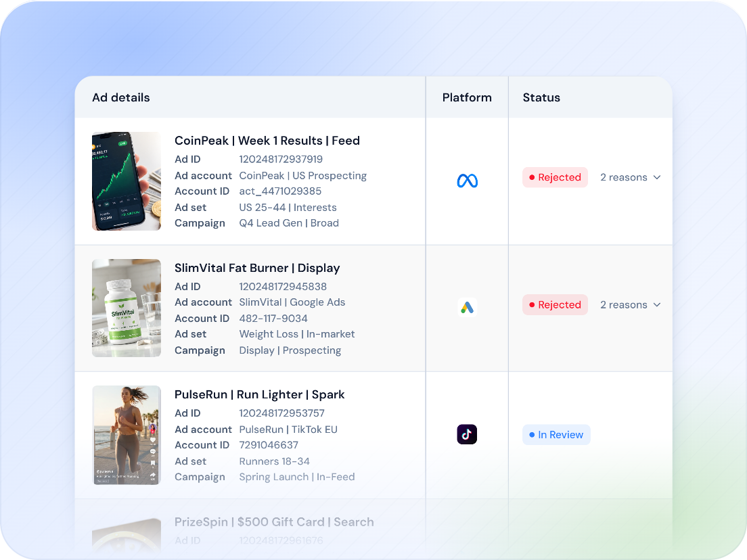
Task: Click ad set US 25-44 | Interests
Action: click(x=288, y=208)
